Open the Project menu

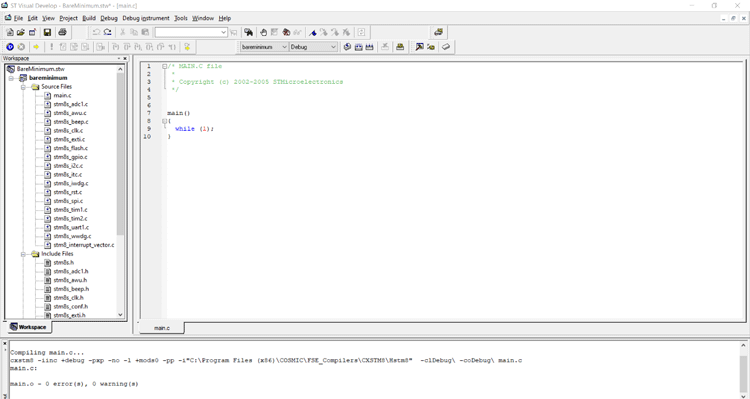coord(68,18)
